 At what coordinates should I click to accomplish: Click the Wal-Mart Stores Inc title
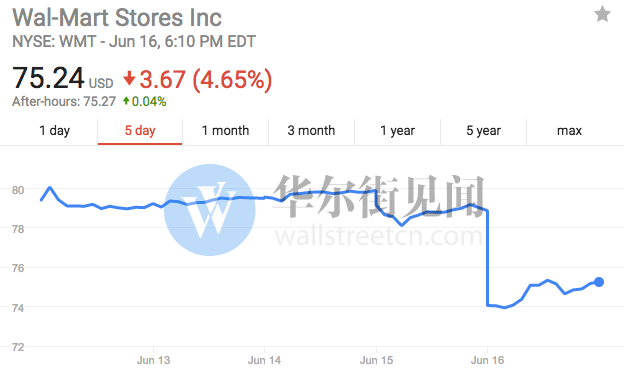(x=117, y=18)
